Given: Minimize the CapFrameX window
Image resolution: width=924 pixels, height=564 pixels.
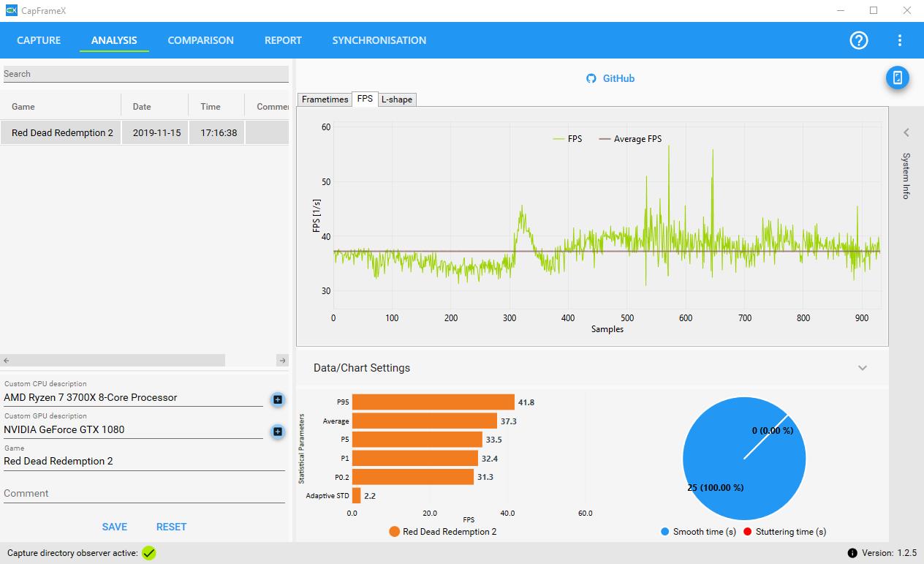Looking at the screenshot, I should click(x=840, y=11).
